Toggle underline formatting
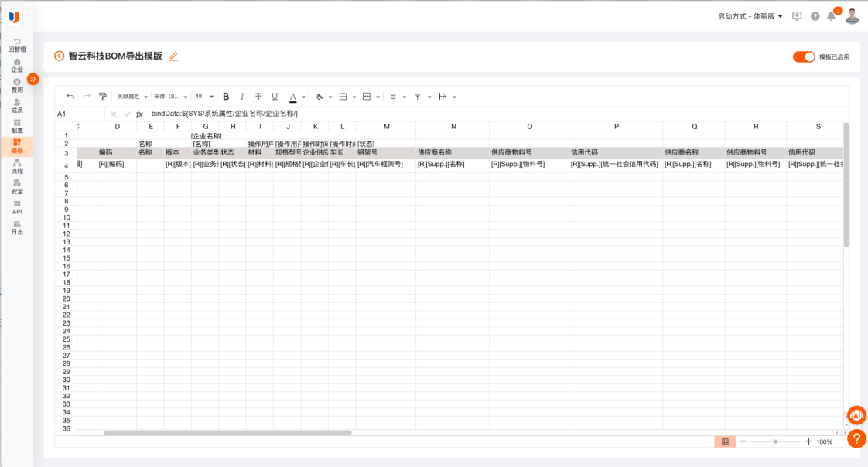The image size is (868, 467). (x=275, y=97)
